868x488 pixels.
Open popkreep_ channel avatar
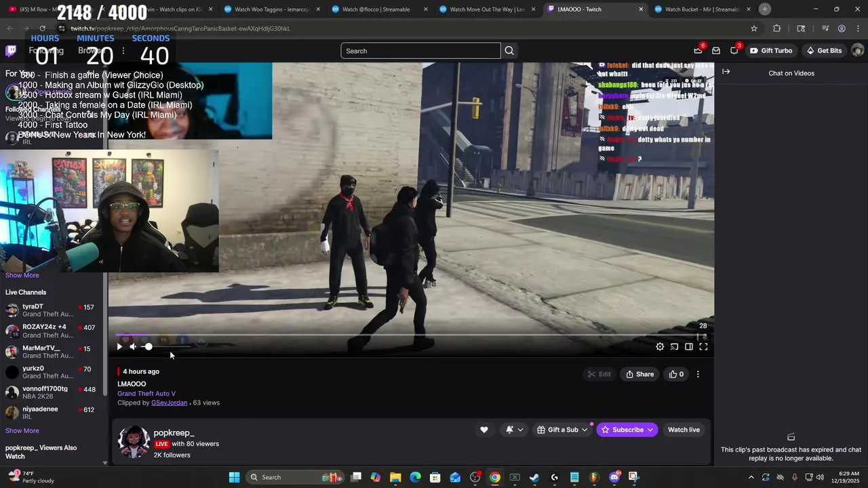[134, 442]
